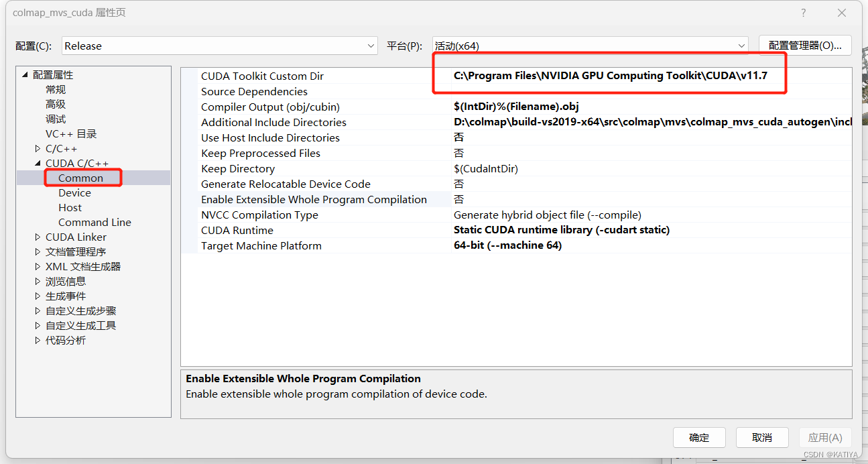Select the 调试 configuration page
This screenshot has width=868, height=464.
tap(56, 119)
